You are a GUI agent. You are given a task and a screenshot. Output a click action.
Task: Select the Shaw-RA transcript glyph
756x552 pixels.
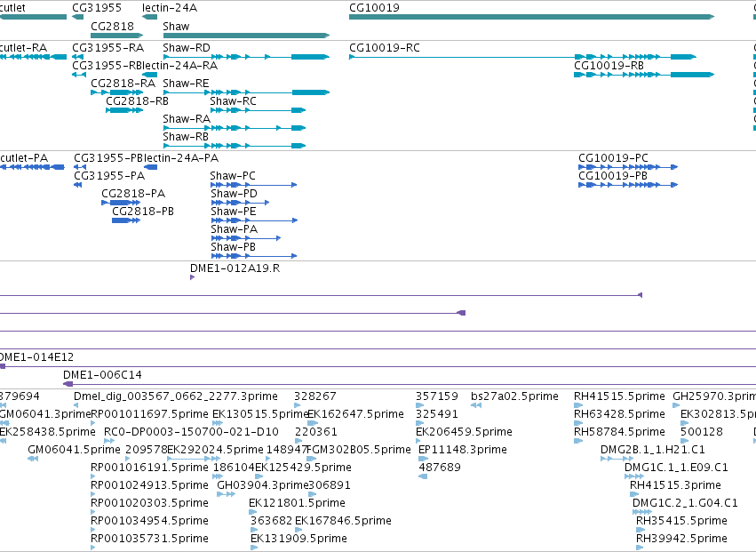[235, 128]
